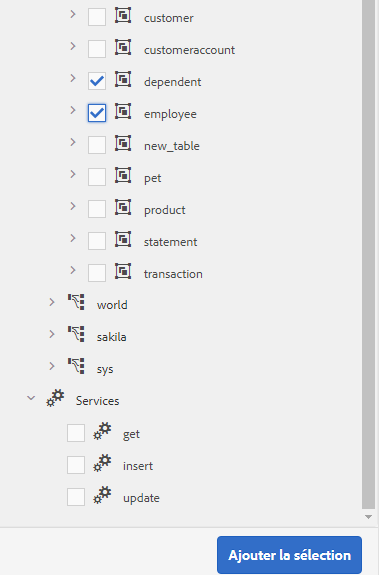Screen dimensions: 379x575
Task: Expand the employee table node
Action: tap(73, 110)
